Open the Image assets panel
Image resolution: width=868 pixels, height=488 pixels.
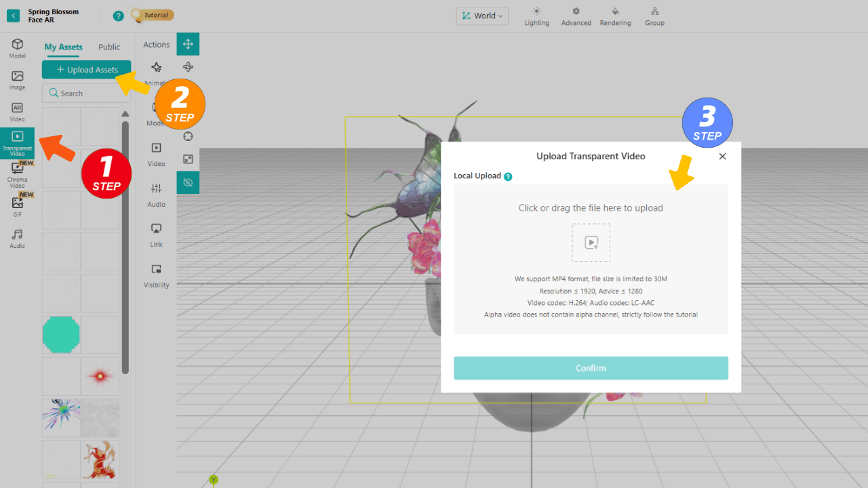[16, 80]
